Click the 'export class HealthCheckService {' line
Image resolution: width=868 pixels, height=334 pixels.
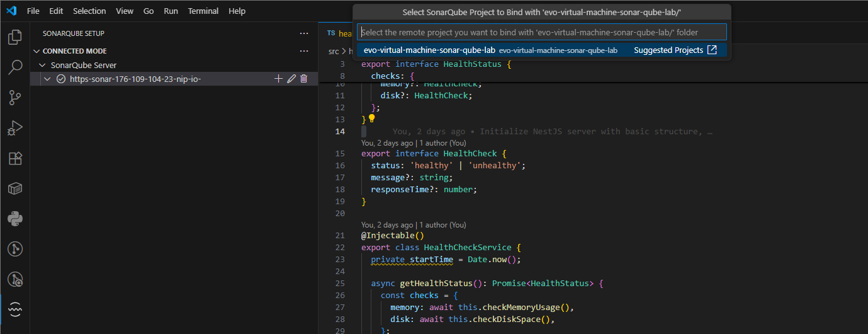point(441,247)
